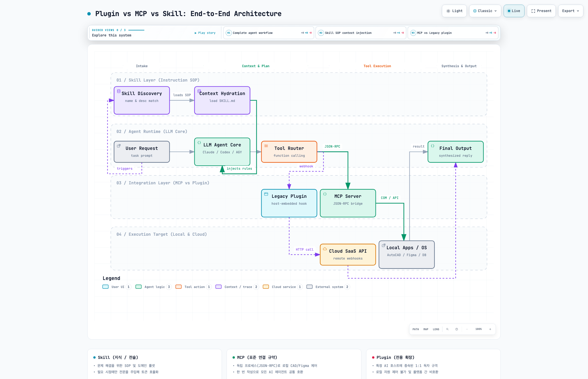Click the fullscreen icon in the Present button
This screenshot has width=588, height=379.
pyautogui.click(x=533, y=11)
